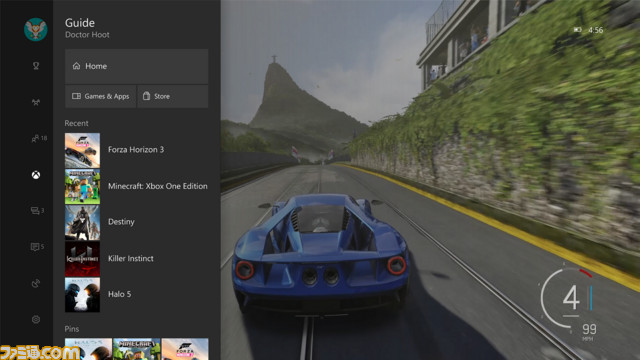Click the Pins section label
640x360 pixels.
(x=72, y=329)
